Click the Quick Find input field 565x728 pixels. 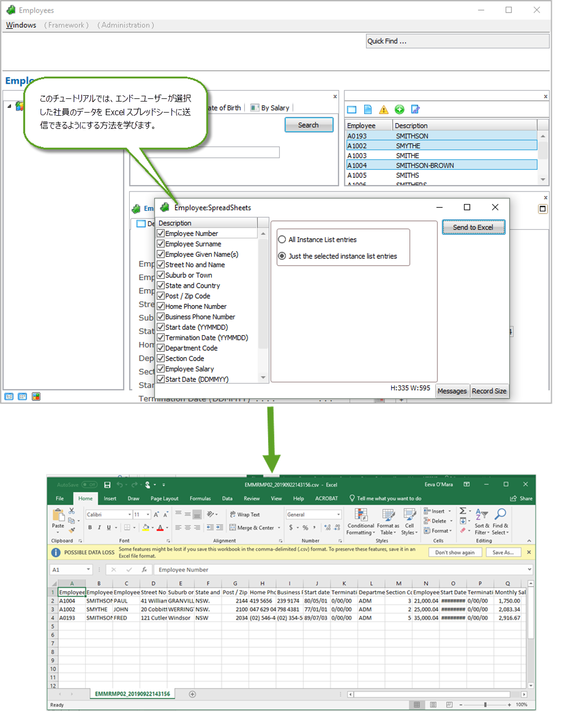458,41
